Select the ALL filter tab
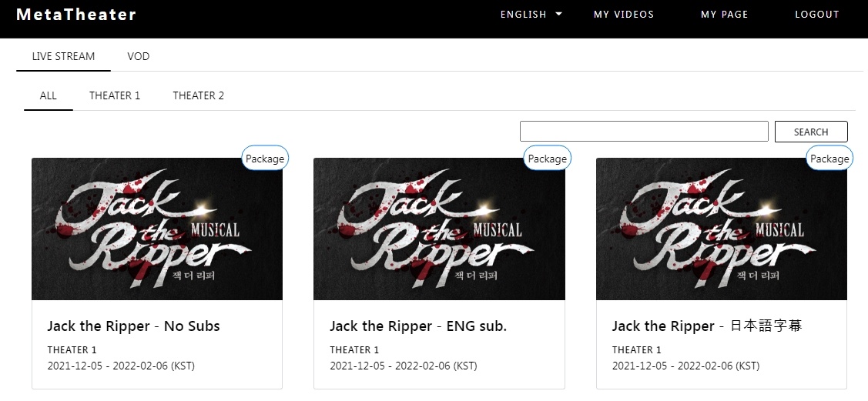Image resolution: width=868 pixels, height=401 pixels. (x=49, y=95)
